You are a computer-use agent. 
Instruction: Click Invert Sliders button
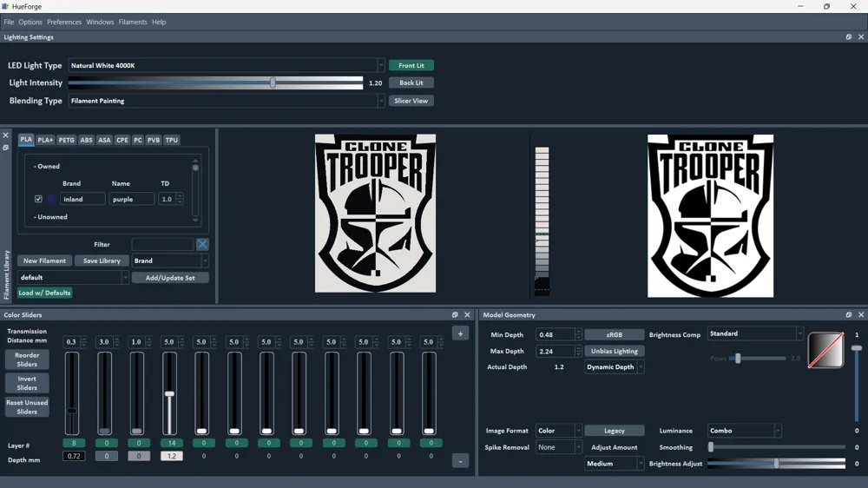[x=27, y=383]
